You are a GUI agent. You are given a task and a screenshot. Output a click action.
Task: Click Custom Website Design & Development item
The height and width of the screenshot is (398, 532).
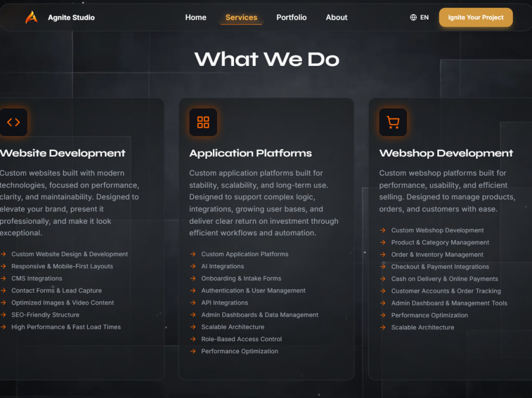(70, 254)
